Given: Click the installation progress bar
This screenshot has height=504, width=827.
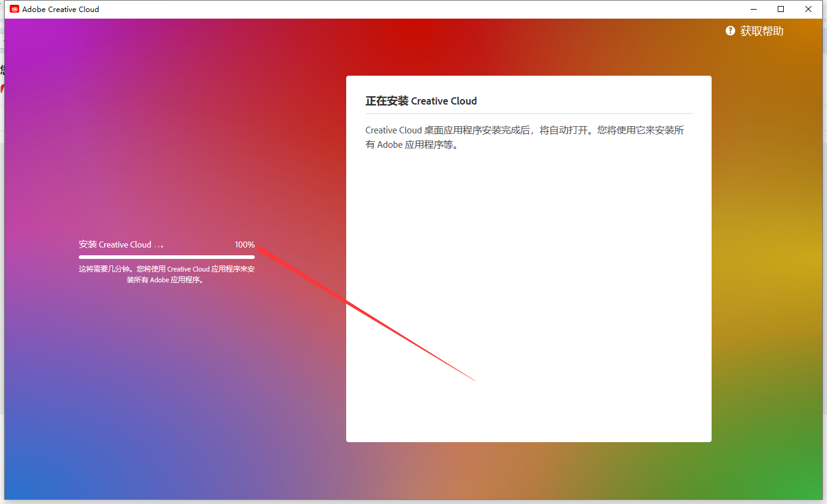Looking at the screenshot, I should pos(166,257).
